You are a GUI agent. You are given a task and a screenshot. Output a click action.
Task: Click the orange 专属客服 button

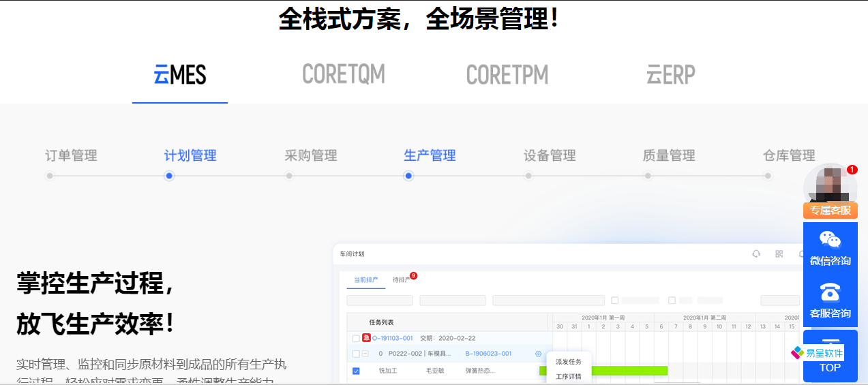(830, 211)
